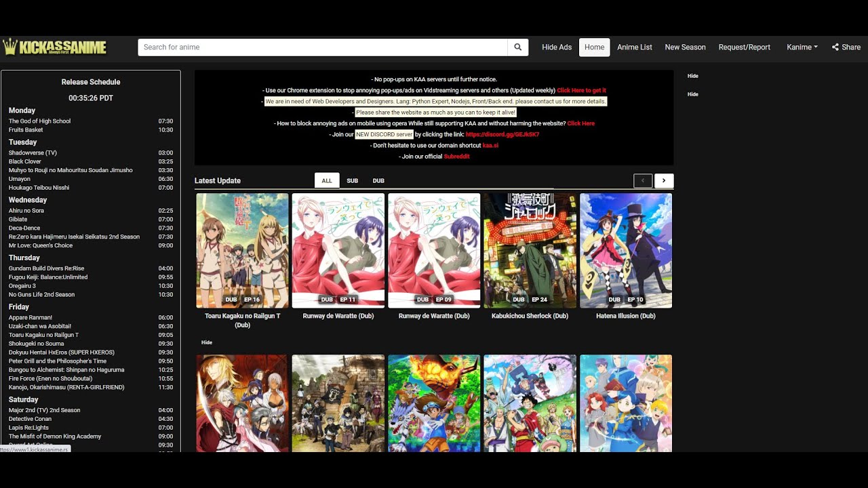
Task: Click Hide Ads in navigation
Action: tap(557, 47)
